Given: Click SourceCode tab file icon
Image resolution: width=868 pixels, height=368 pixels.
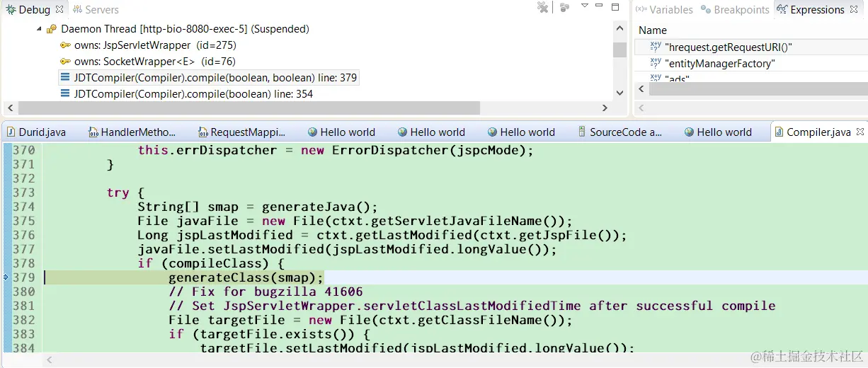Looking at the screenshot, I should [x=583, y=132].
